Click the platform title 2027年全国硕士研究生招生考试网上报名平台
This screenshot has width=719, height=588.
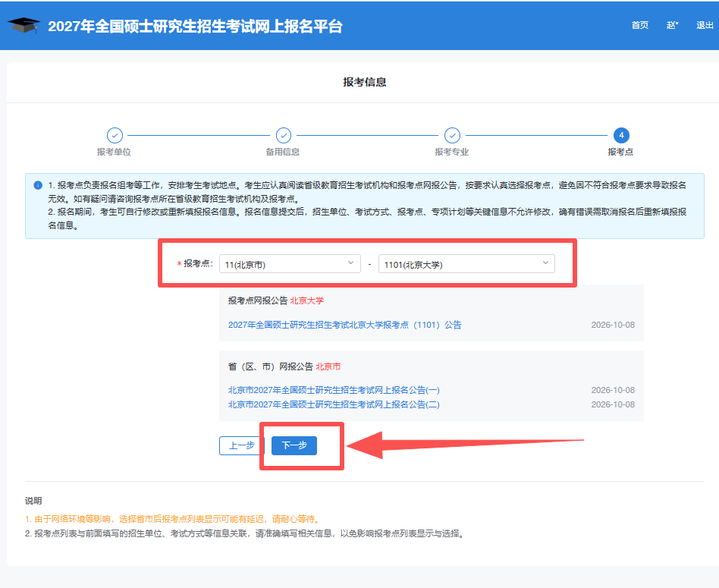tap(196, 26)
